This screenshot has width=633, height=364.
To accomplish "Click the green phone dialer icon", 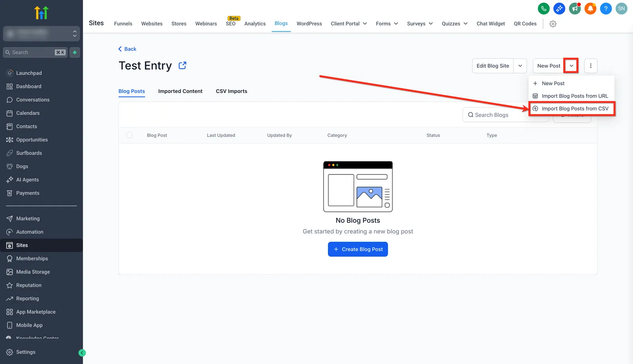I will coord(544,8).
